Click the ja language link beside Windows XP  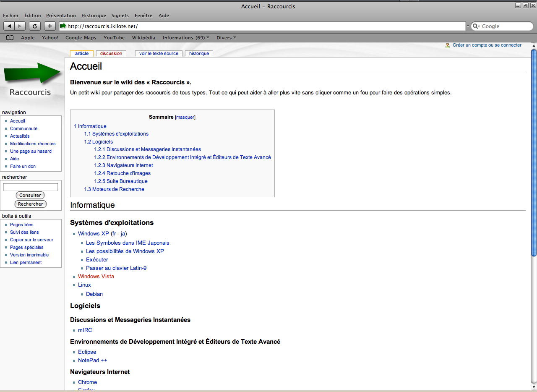pos(123,234)
